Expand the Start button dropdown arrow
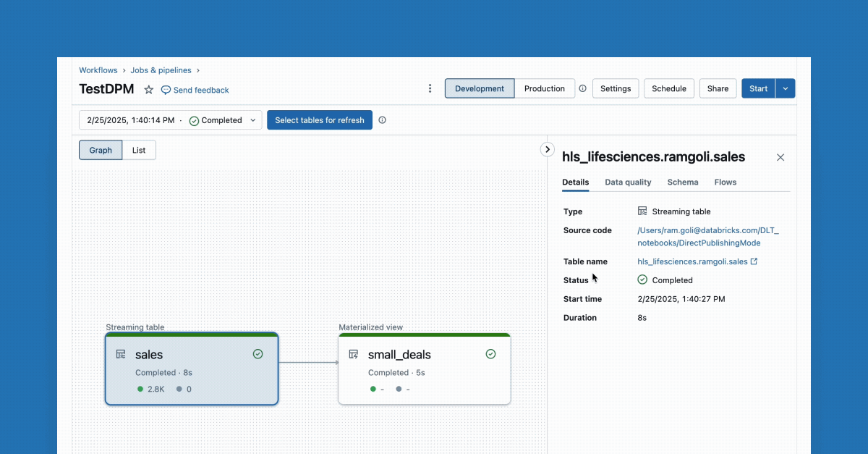Viewport: 868px width, 454px height. tap(786, 88)
